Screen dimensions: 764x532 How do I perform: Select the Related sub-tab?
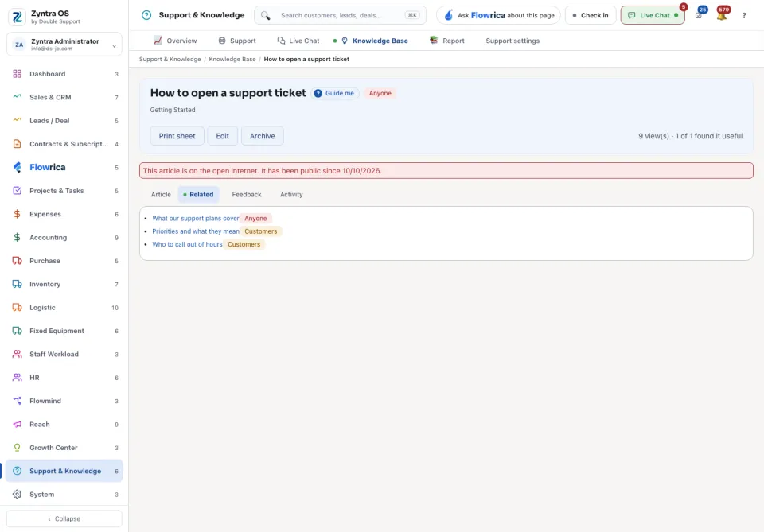click(x=198, y=194)
